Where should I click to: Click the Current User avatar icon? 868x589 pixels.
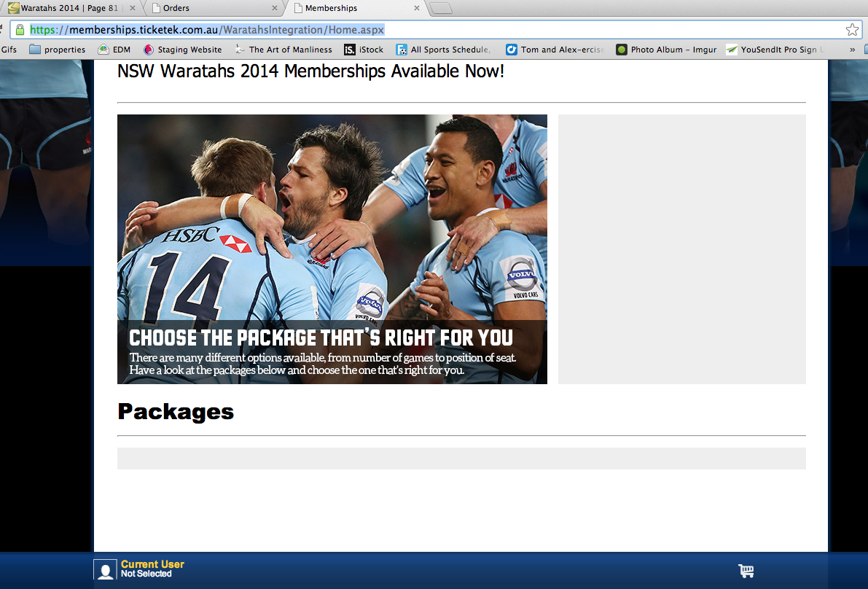tap(105, 569)
